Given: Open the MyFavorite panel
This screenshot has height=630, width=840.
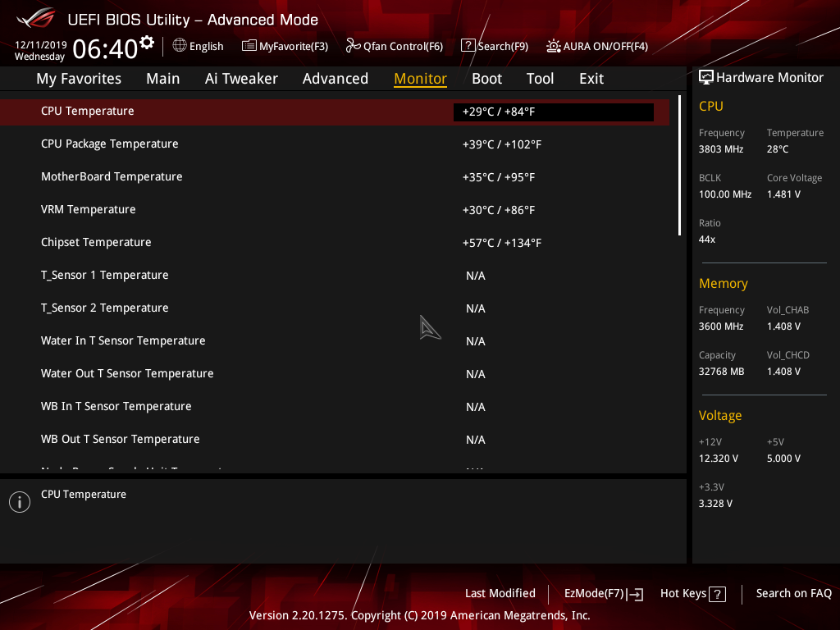Looking at the screenshot, I should (285, 46).
